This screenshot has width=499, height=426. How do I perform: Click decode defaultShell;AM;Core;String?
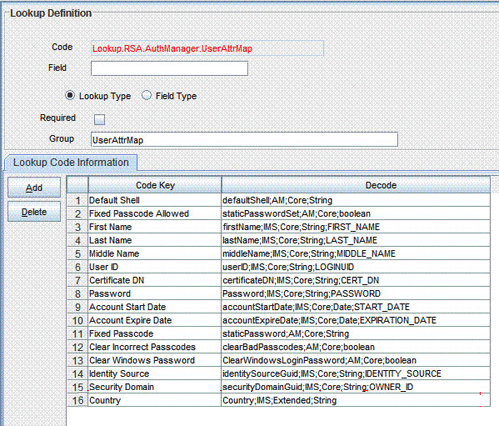click(x=356, y=200)
